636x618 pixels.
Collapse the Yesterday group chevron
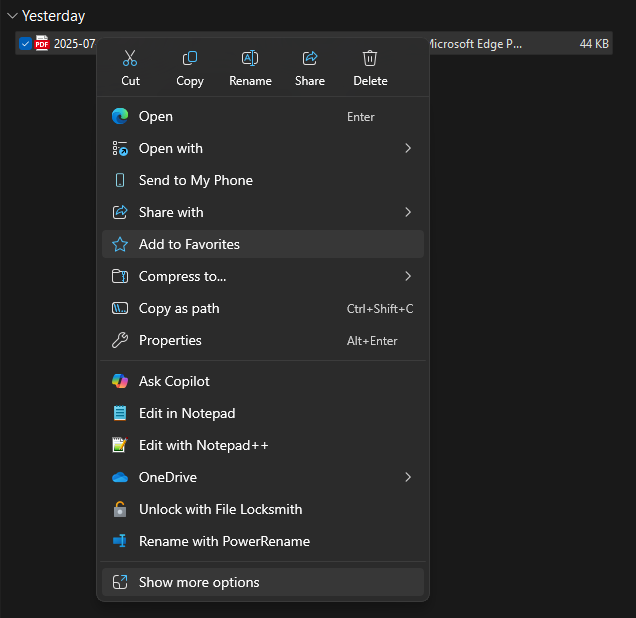[x=12, y=16]
